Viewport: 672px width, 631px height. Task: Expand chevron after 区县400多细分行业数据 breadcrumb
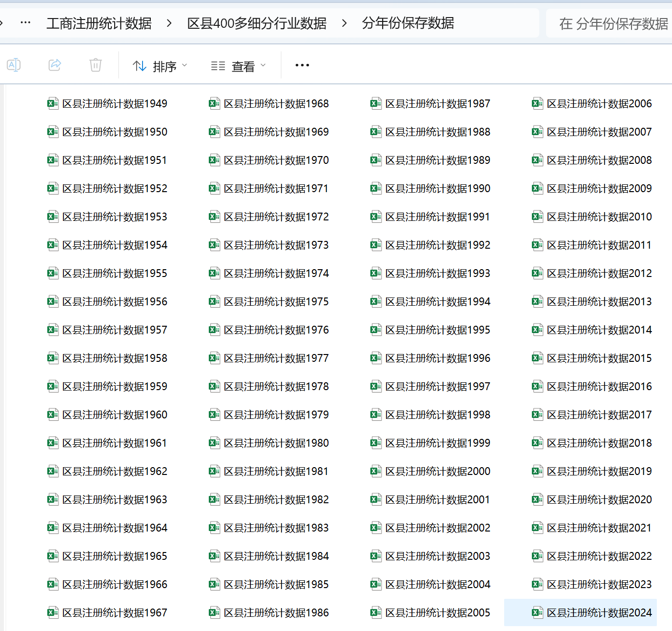pyautogui.click(x=345, y=23)
